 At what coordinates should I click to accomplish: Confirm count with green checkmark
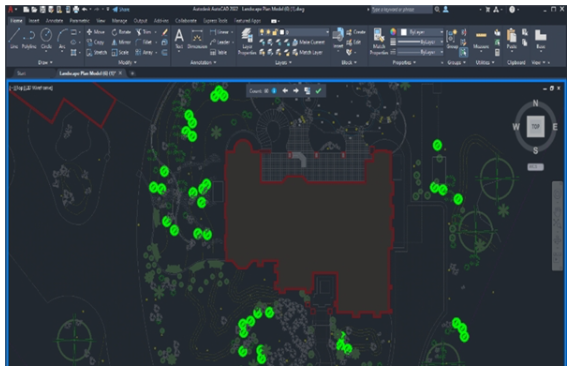coord(318,91)
